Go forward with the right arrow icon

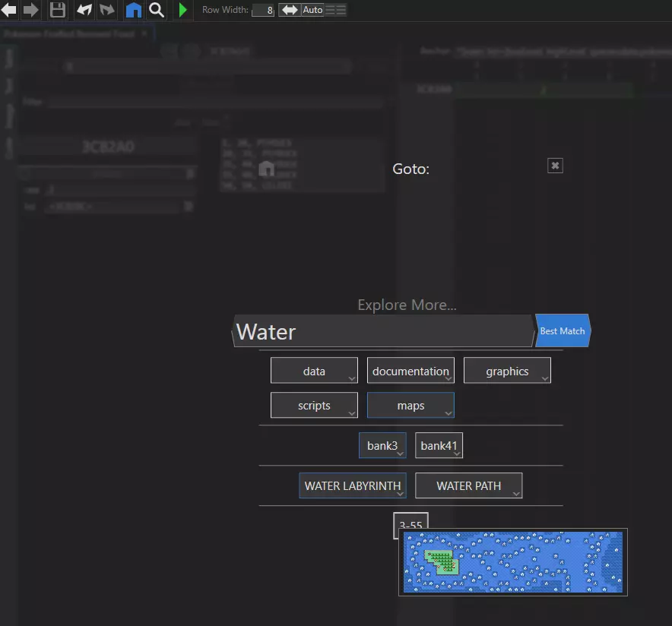31,10
